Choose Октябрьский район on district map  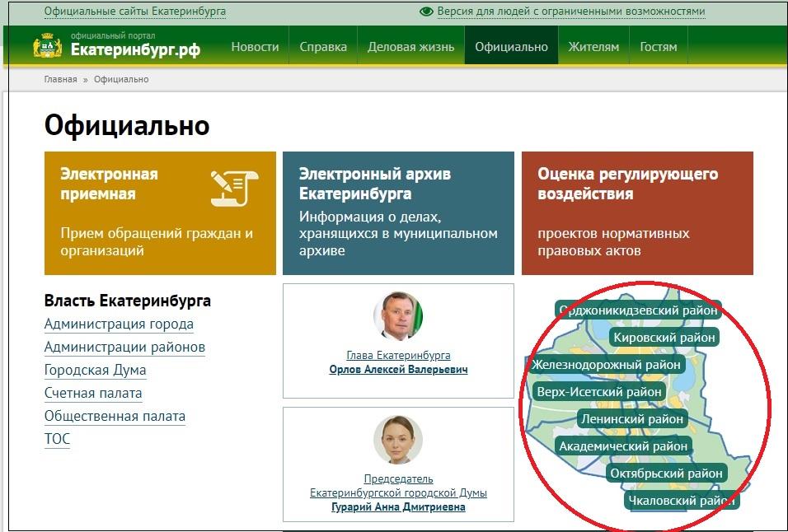click(666, 474)
